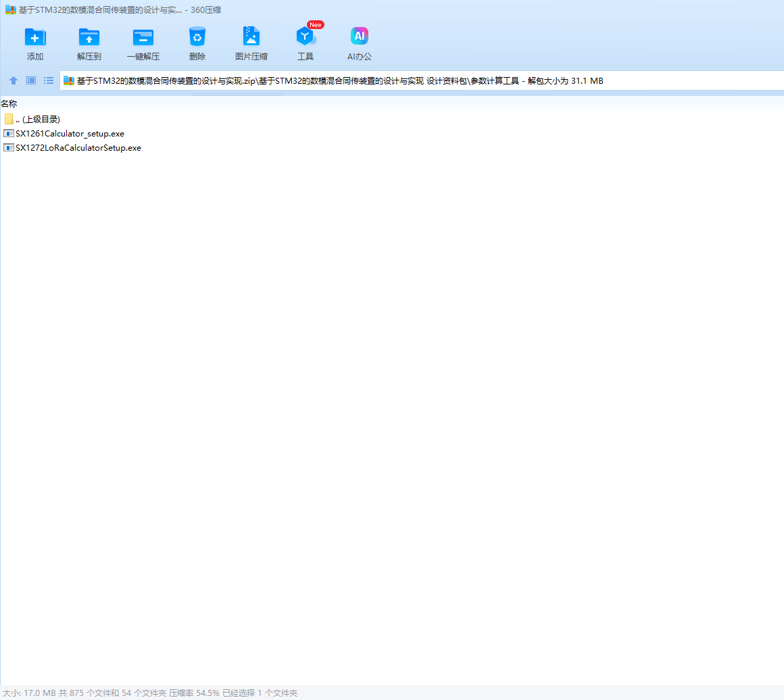Open the 图片压缩 image compress tool
The image size is (784, 700).
251,36
